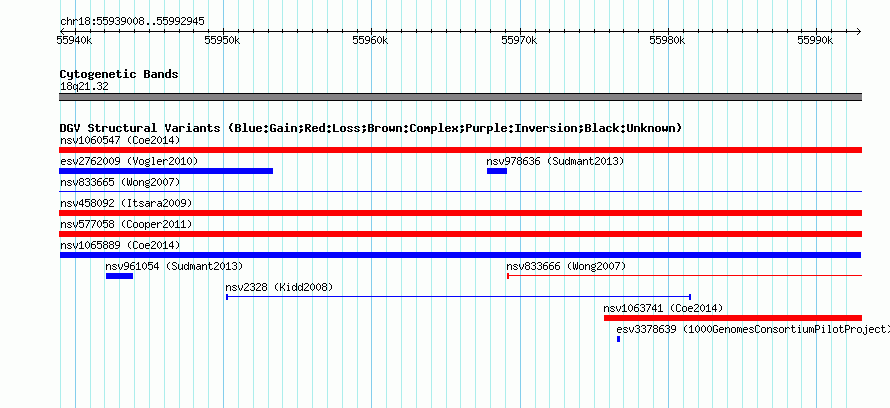Select the red nsv458092 loss bar
The height and width of the screenshot is (408, 890).
[x=460, y=213]
